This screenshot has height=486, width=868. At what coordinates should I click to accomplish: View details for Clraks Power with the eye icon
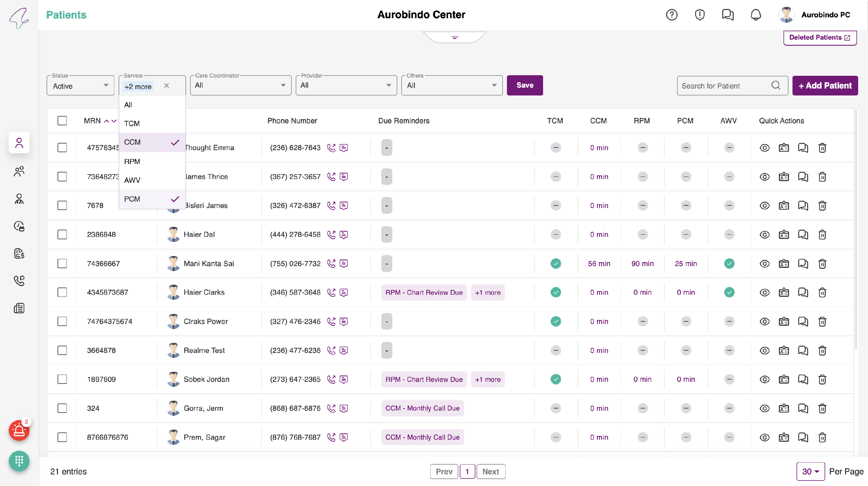pyautogui.click(x=764, y=321)
